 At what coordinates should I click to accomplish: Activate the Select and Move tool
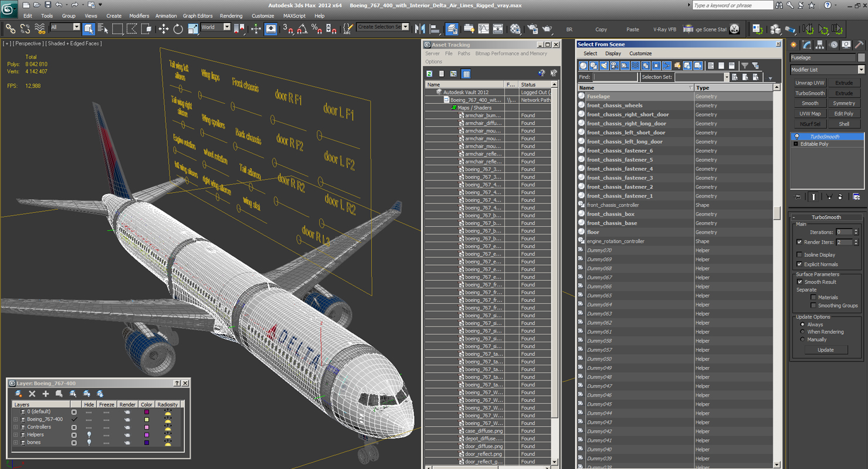[x=163, y=28]
